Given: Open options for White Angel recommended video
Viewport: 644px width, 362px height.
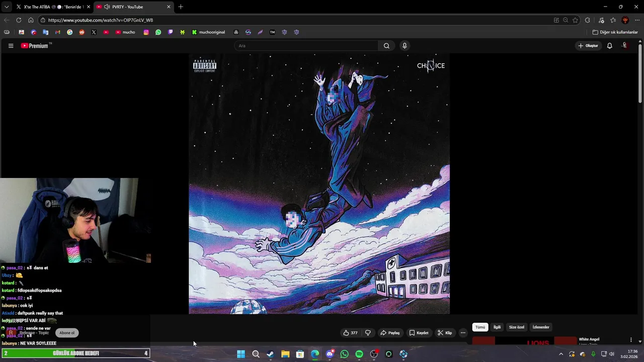Looking at the screenshot, I should pyautogui.click(x=631, y=340).
